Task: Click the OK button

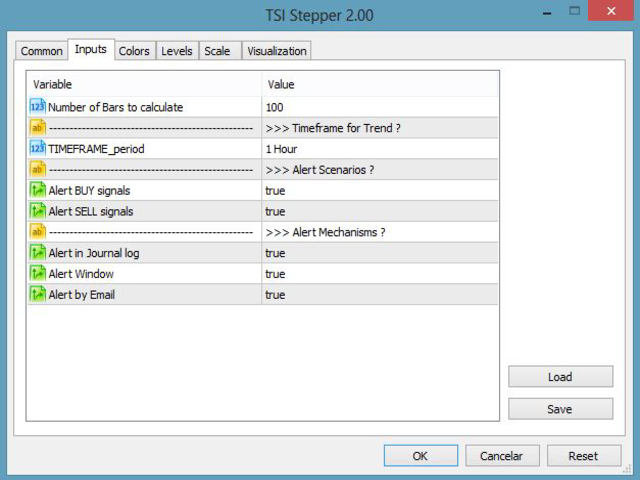Action: 420,456
